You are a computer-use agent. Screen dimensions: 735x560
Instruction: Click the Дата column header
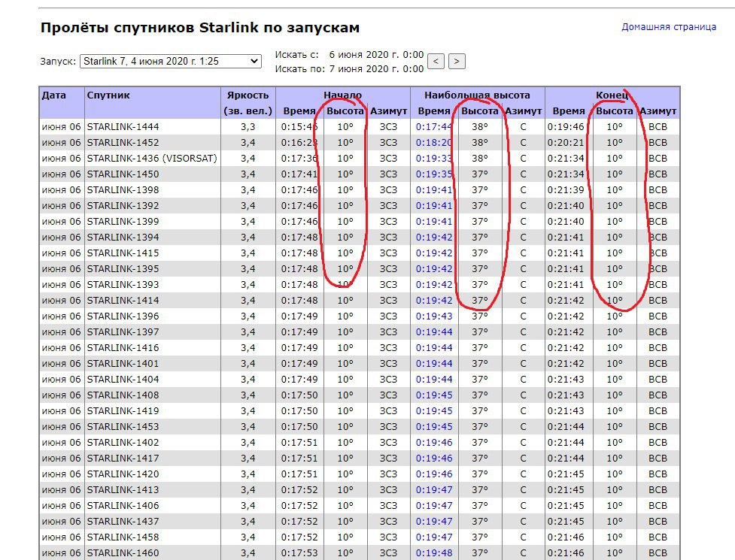pyautogui.click(x=53, y=95)
